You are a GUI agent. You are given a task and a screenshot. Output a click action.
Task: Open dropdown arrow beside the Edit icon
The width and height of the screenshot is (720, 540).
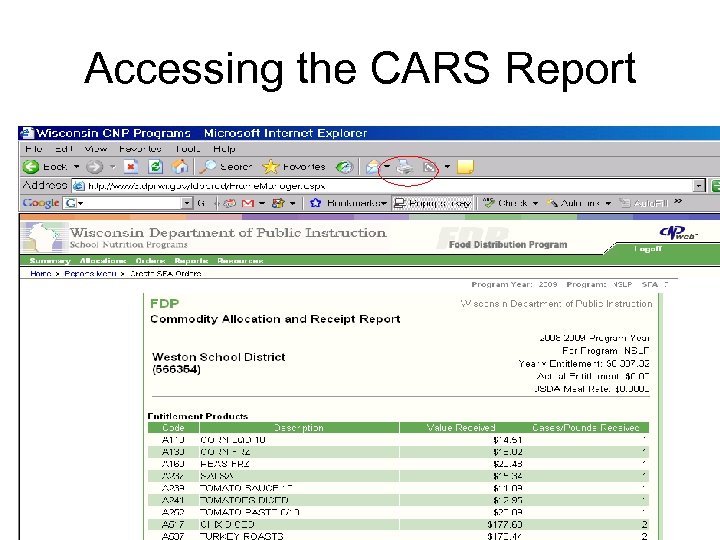tap(447, 167)
